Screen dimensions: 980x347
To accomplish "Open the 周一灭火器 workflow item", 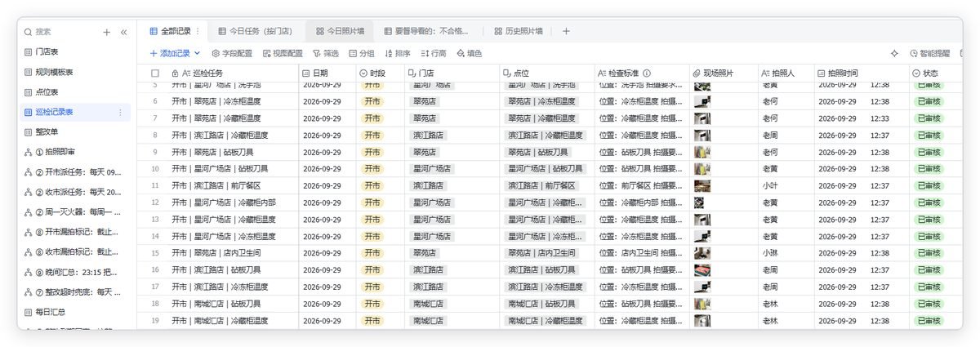I will 73,212.
